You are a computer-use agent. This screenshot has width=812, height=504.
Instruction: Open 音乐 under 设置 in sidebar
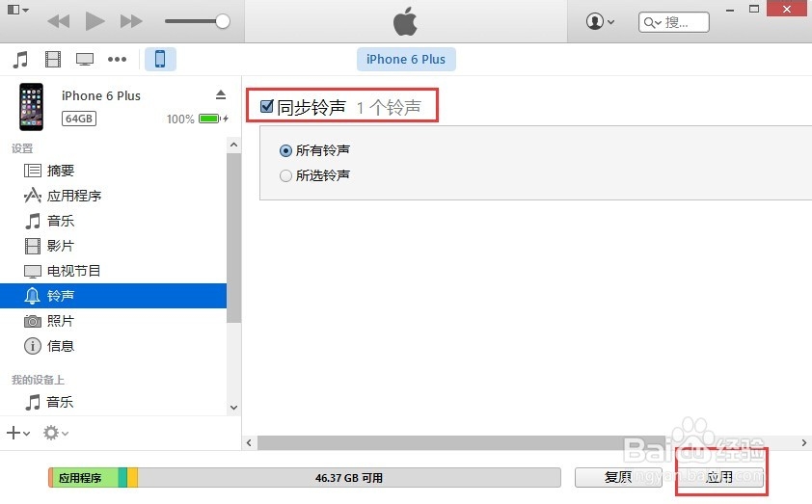[113, 221]
